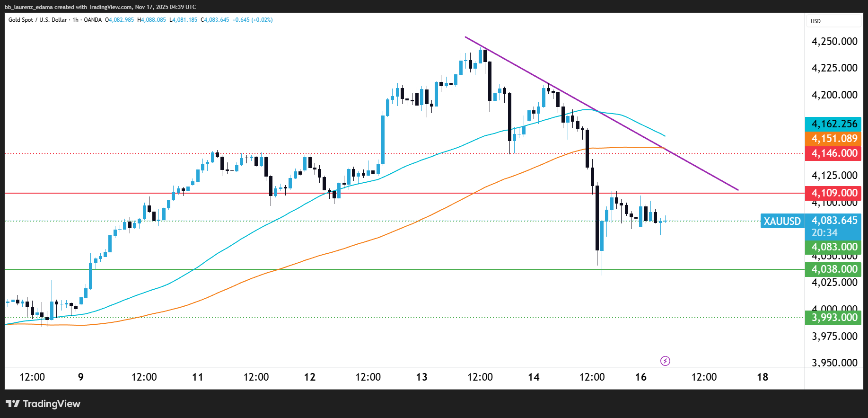Select the USD currency label
This screenshot has width=868, height=418.
point(815,21)
